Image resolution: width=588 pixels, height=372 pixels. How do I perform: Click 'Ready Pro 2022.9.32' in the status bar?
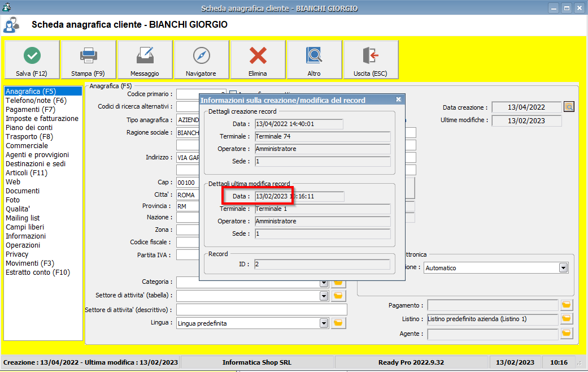411,362
